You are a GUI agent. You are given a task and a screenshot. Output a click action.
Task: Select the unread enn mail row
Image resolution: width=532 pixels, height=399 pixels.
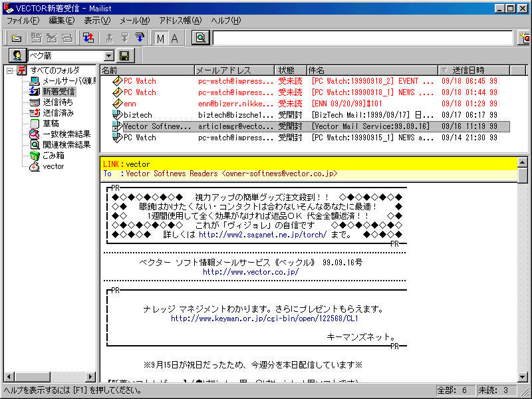point(305,104)
